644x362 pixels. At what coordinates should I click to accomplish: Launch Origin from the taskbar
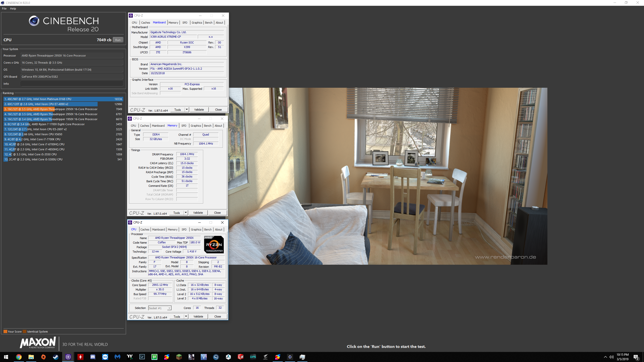click(x=44, y=357)
